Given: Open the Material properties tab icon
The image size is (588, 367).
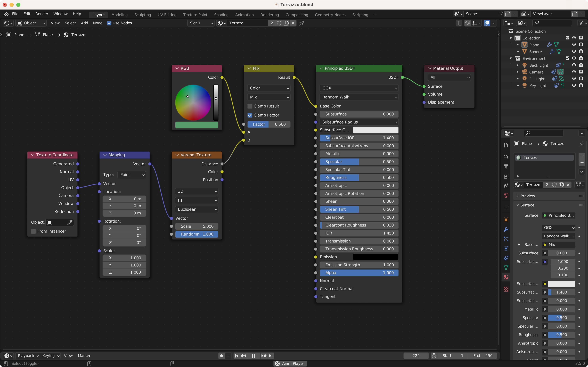Looking at the screenshot, I should 506,277.
